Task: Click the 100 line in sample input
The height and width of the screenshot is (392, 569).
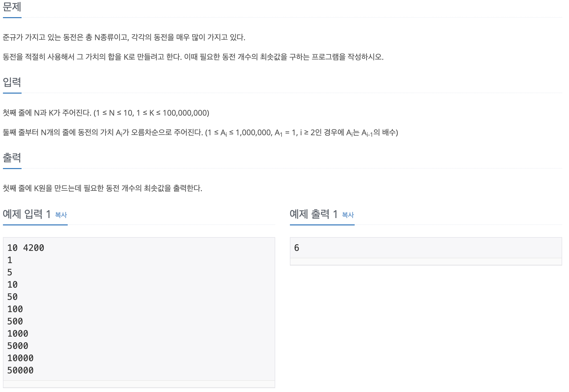Action: point(15,309)
